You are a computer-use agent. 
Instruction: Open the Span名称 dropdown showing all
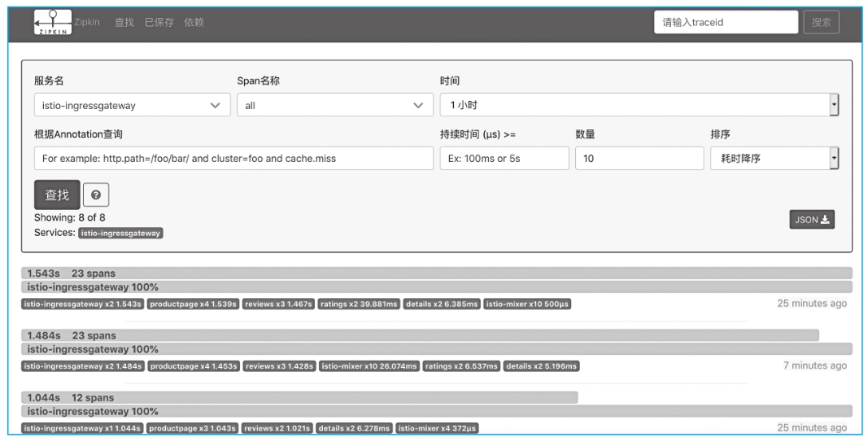tap(334, 105)
